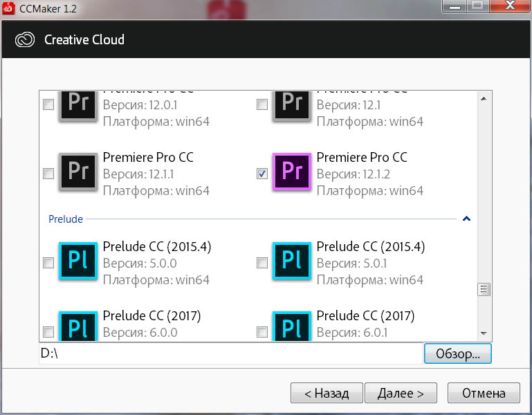
Task: Click the scrollbar down arrow
Action: pos(484,333)
